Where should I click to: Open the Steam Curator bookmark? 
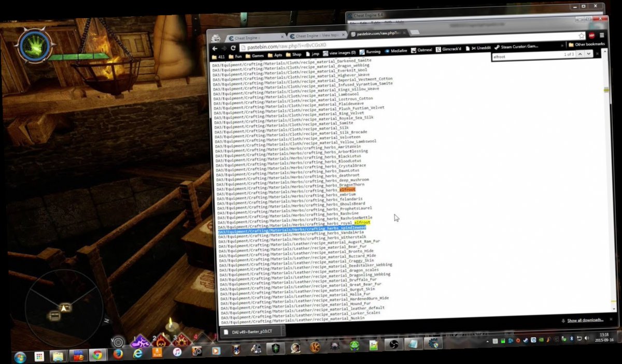[516, 47]
